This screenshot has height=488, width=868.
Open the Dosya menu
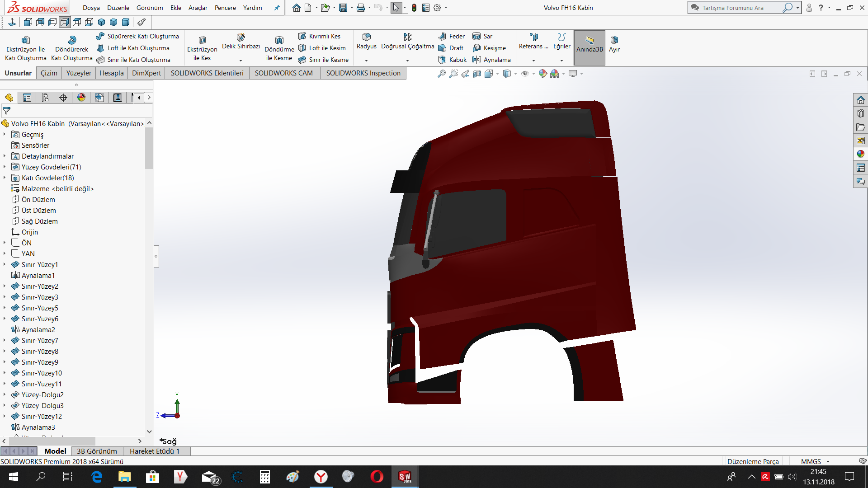pos(91,8)
